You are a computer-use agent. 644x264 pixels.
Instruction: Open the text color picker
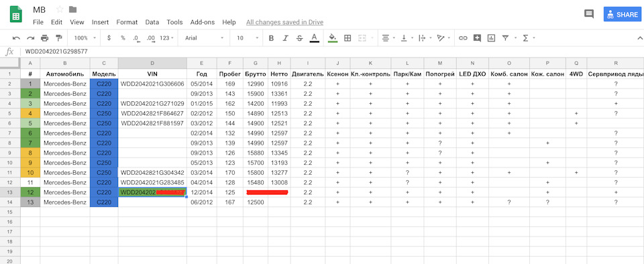314,38
